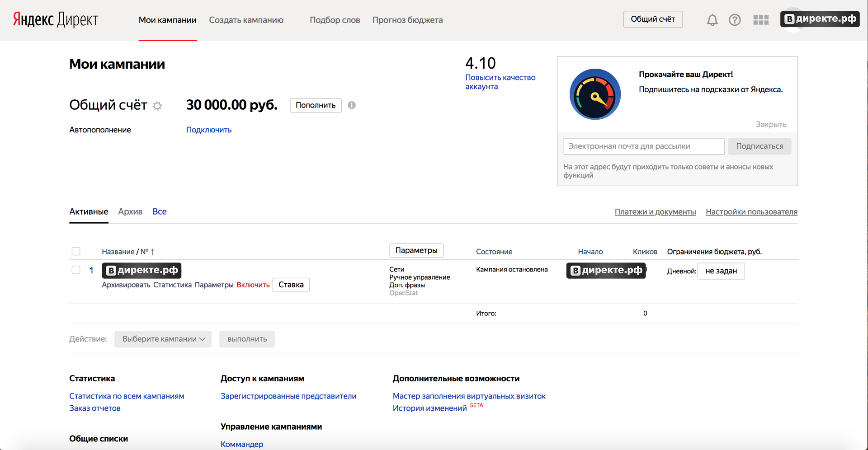The height and width of the screenshot is (450, 868).
Task: Click Включить under campaign 1
Action: point(253,285)
